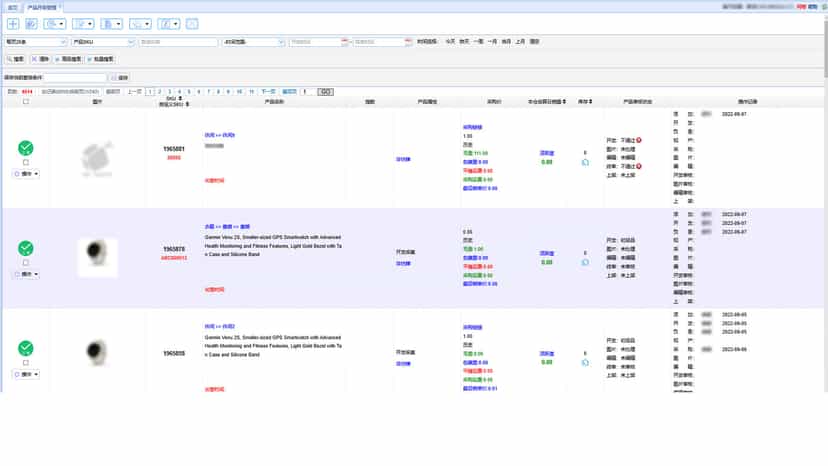Click the stock refresh icon in first row
Screen dimensions: 828x466
pos(585,163)
